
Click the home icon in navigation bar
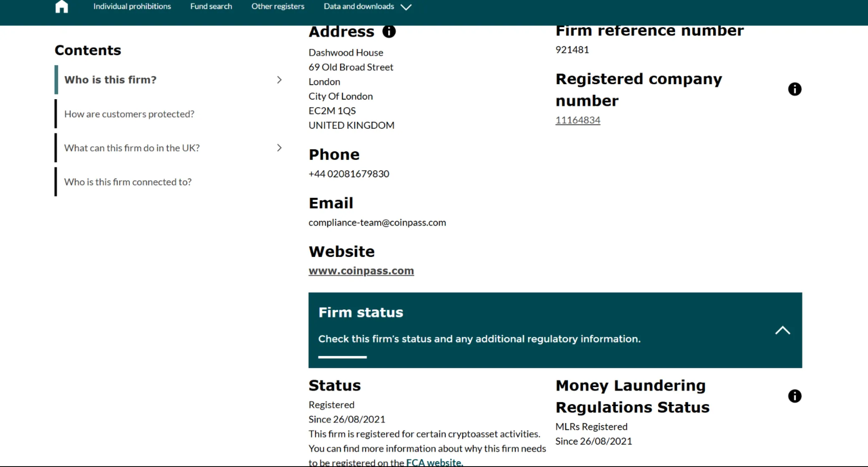tap(61, 7)
